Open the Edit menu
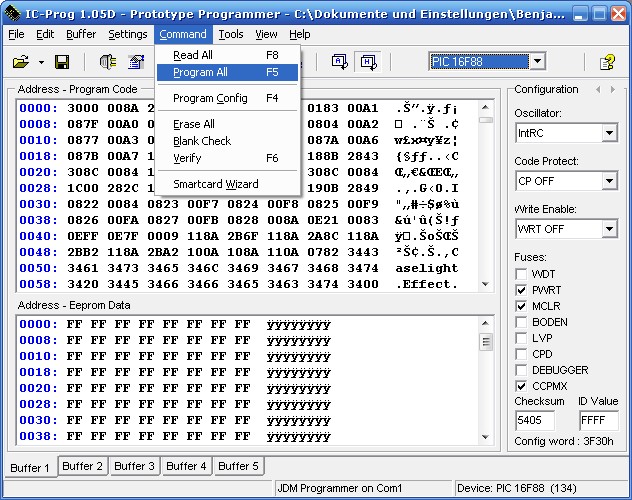 click(x=45, y=34)
